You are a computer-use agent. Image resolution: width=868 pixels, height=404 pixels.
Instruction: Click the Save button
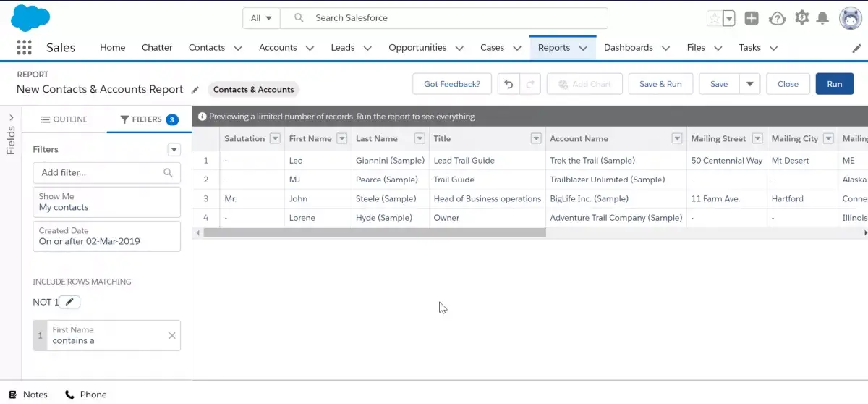point(719,84)
